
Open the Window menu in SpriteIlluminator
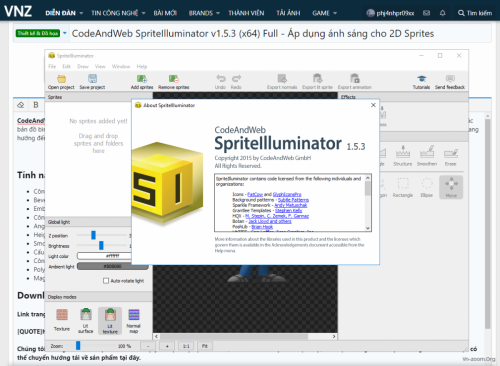pyautogui.click(x=121, y=66)
